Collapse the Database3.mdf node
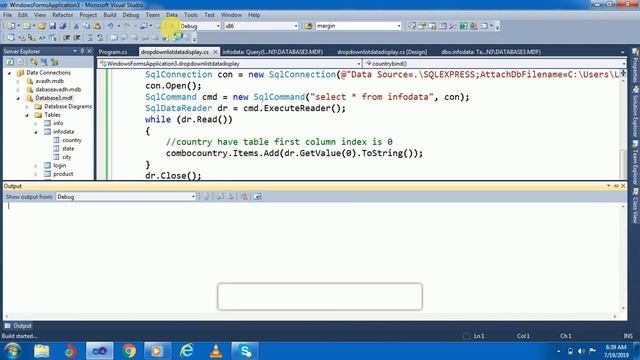This screenshot has width=640, height=360. tap(18, 98)
